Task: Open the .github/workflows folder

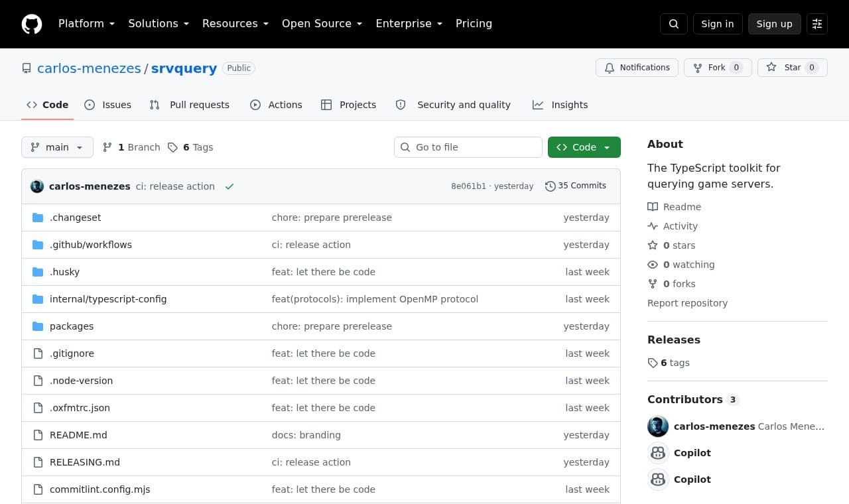Action: click(x=91, y=245)
